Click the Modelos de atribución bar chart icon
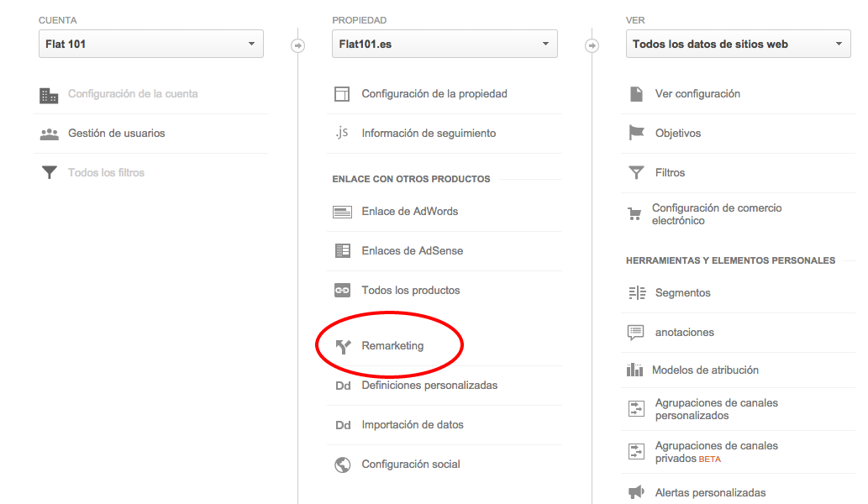The height and width of the screenshot is (504, 868). [634, 370]
